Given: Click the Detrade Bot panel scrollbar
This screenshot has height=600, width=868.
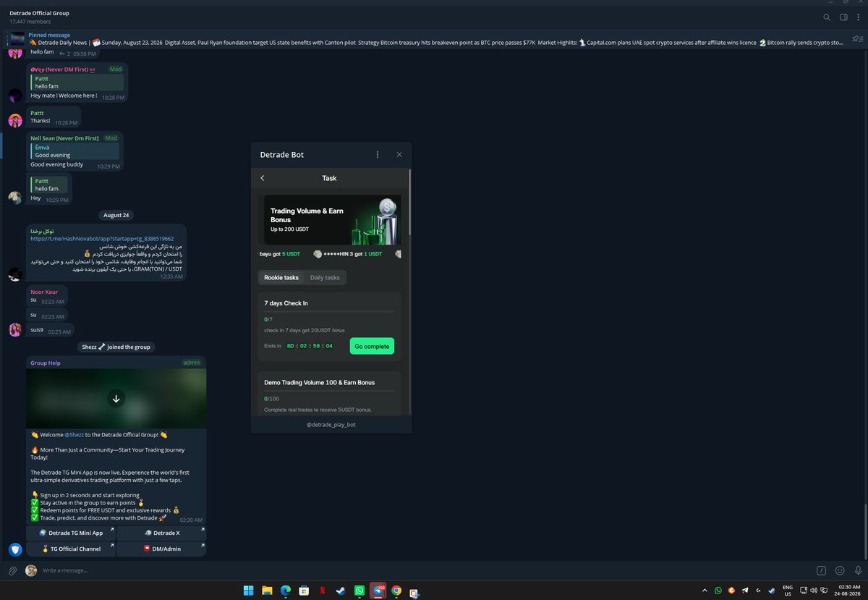Looking at the screenshot, I should point(410,202).
